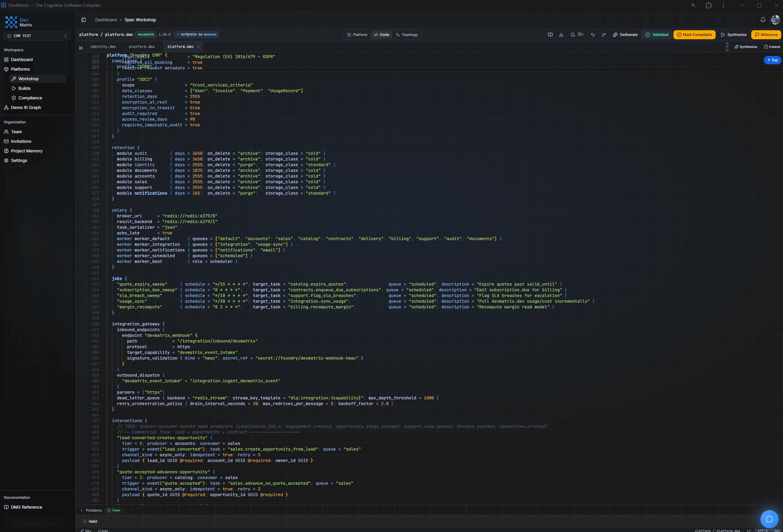The width and height of the screenshot is (783, 532).
Task: Click the HIP@2026-04 BRIEFING badge
Action: (x=197, y=35)
